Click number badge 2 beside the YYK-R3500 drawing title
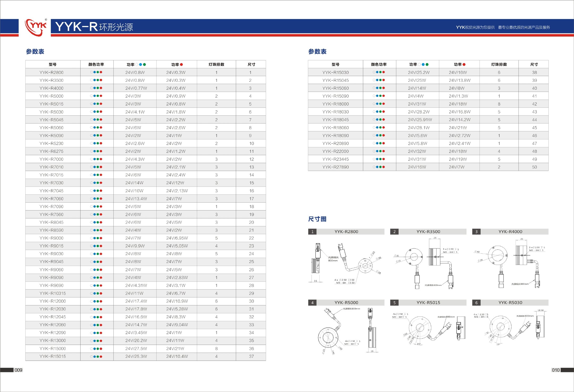 394,232
